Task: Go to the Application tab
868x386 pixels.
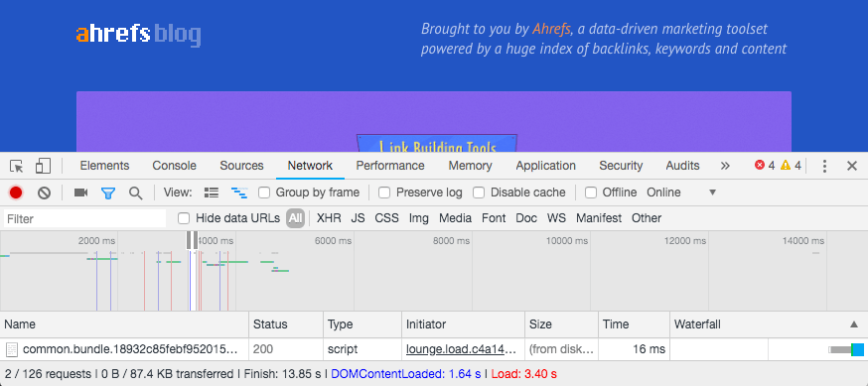Action: point(546,166)
